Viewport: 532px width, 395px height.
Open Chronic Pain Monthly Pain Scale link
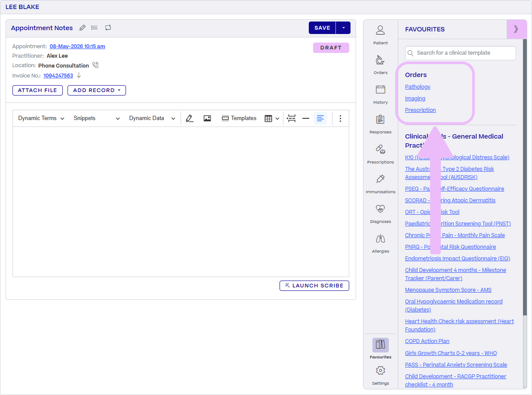455,235
